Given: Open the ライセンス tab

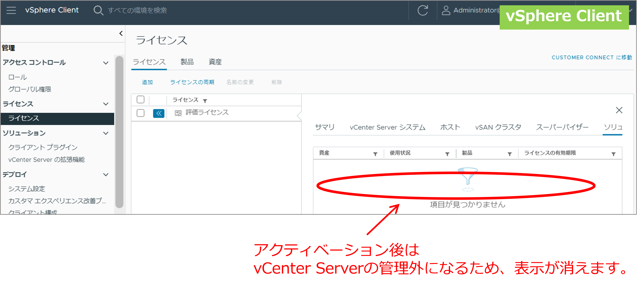Looking at the screenshot, I should point(149,62).
